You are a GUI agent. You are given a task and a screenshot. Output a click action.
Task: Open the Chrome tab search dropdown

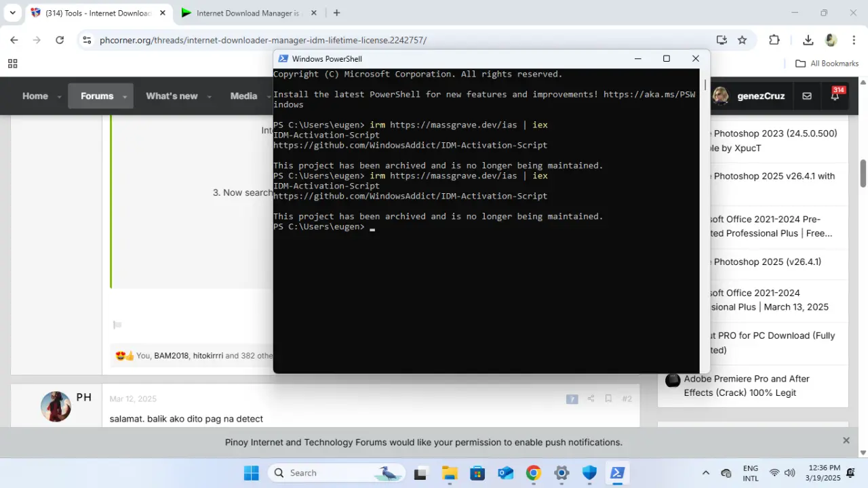coord(12,13)
